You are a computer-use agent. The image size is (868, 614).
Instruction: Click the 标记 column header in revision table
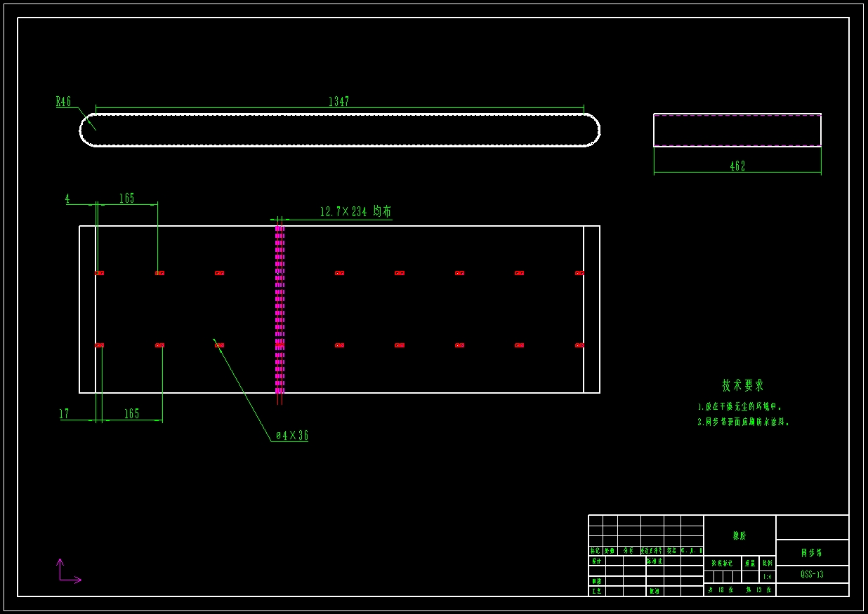(596, 551)
